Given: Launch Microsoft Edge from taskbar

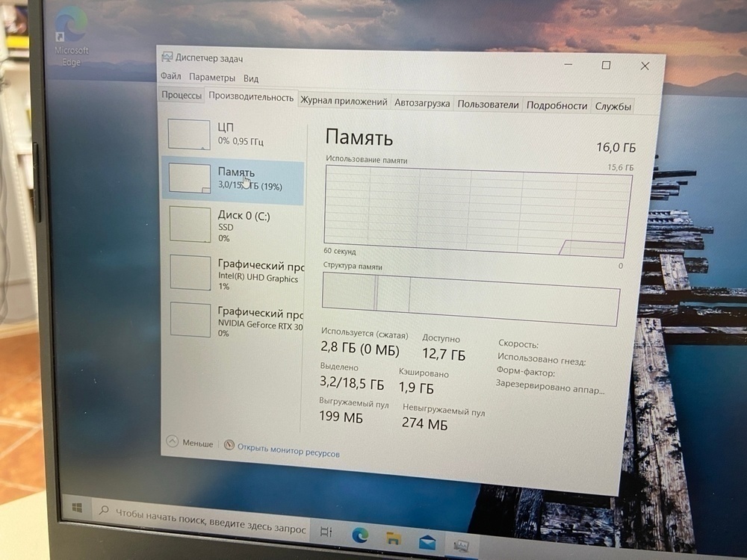Looking at the screenshot, I should [360, 535].
